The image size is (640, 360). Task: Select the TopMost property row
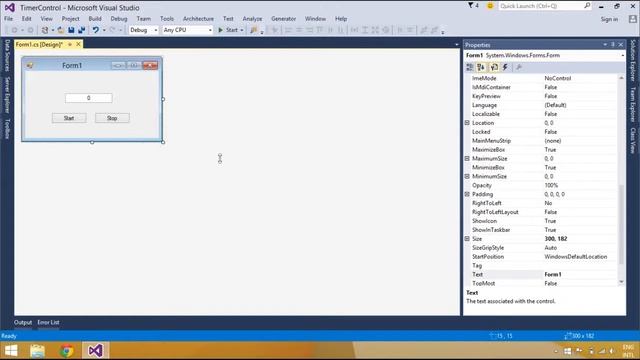(x=544, y=283)
